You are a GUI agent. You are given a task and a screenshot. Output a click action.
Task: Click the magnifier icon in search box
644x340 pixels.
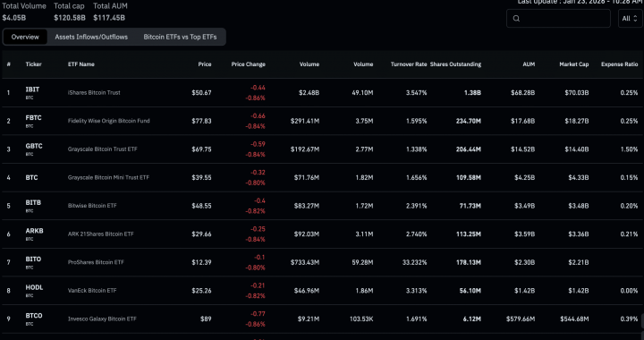pos(517,19)
